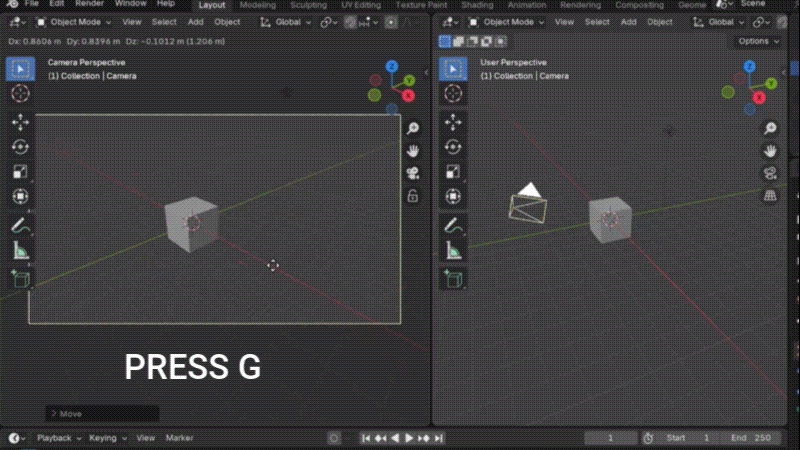Switch perspective/orthographic grid icon in right viewport
This screenshot has height=450, width=800.
click(770, 196)
